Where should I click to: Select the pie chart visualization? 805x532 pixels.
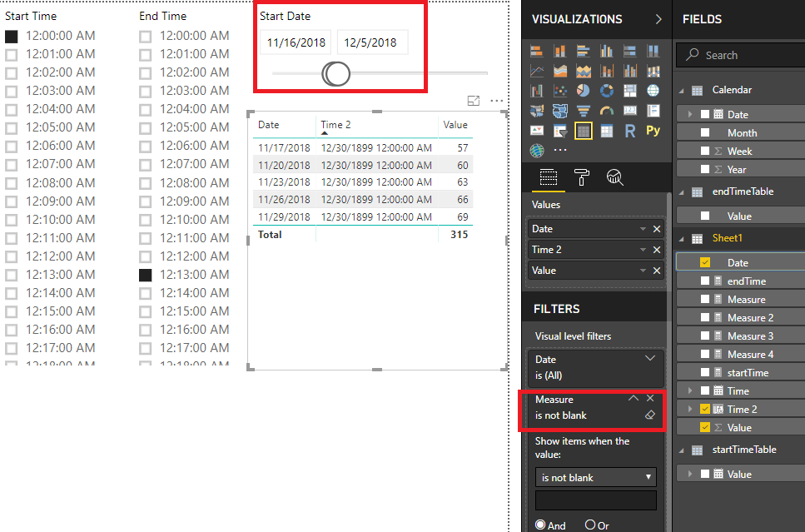583,91
